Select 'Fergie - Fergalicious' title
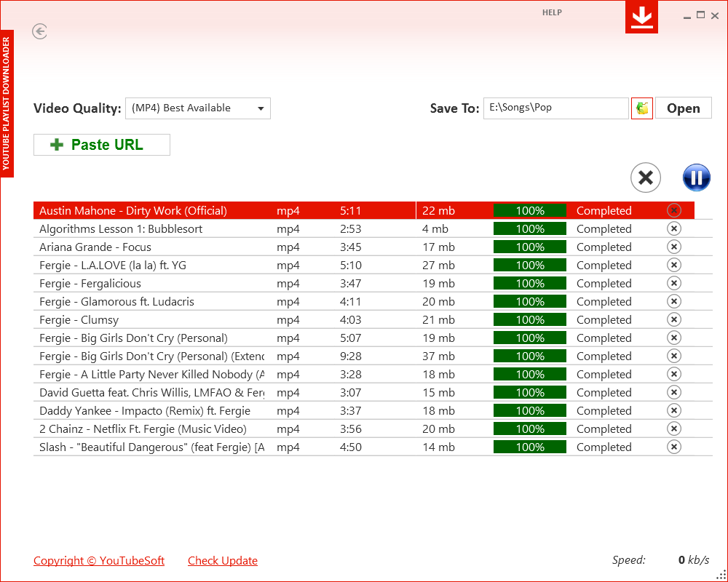Viewport: 728px width, 582px height. (90, 284)
